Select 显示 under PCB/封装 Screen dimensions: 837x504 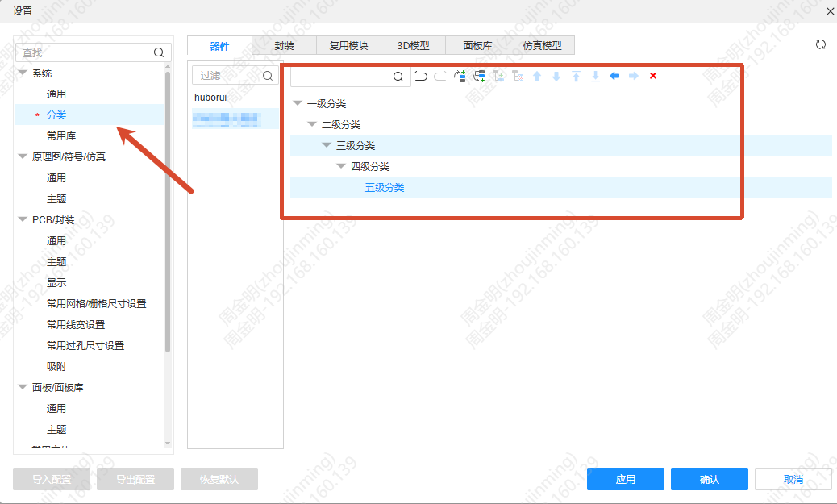click(56, 282)
